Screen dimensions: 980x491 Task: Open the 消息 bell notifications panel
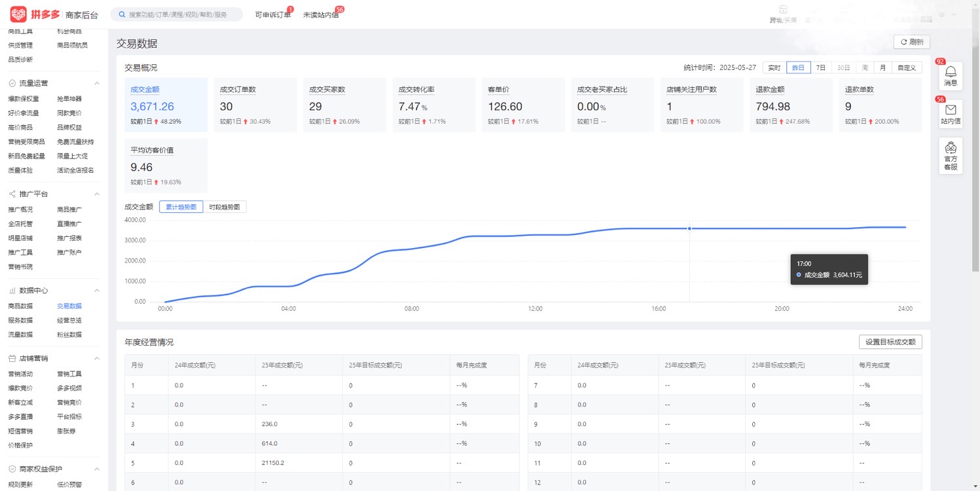point(951,76)
